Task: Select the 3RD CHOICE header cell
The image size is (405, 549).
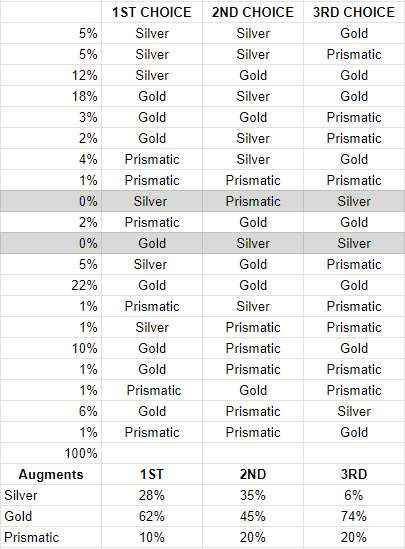Action: [354, 12]
